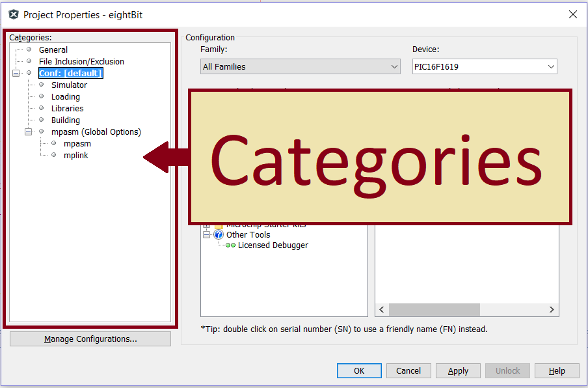
Task: Open the Device dropdown showing PIC16F1619
Action: coord(550,66)
